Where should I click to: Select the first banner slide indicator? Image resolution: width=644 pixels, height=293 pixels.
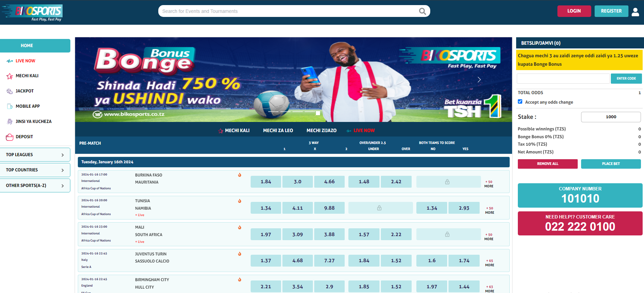point(273,111)
